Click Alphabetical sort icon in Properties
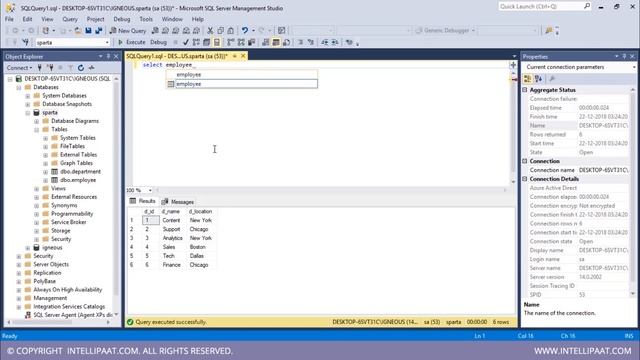Viewport: 640px width, 360px height. pyautogui.click(x=538, y=79)
